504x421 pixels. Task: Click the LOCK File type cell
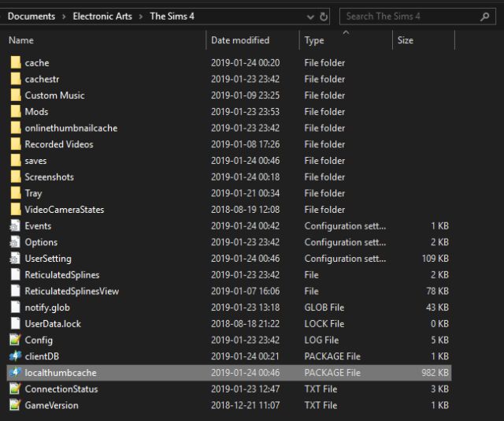coord(324,324)
